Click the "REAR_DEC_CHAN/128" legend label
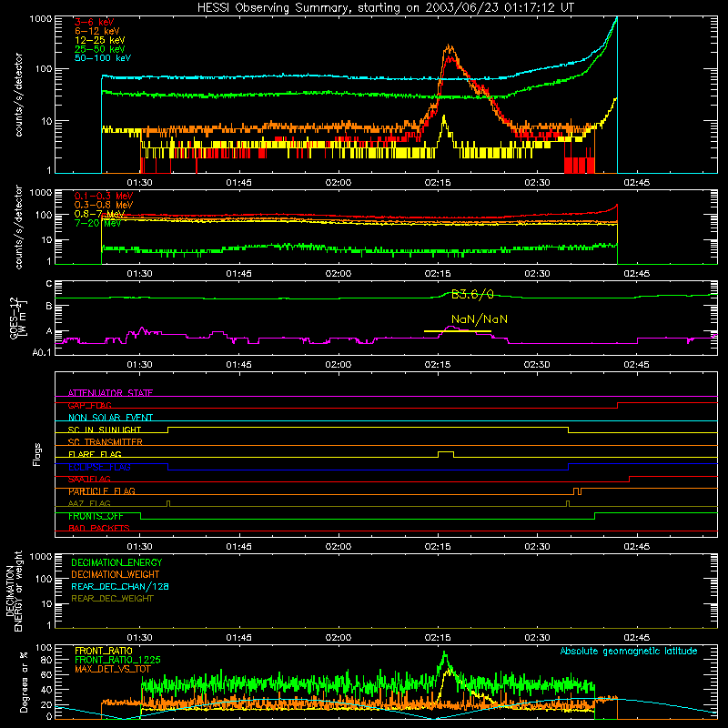The width and height of the screenshot is (728, 728). pyautogui.click(x=120, y=586)
